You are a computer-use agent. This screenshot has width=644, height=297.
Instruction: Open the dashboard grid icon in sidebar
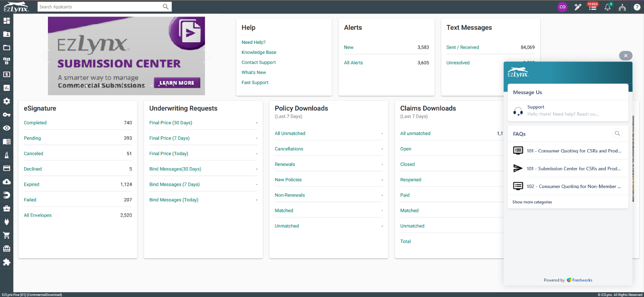click(x=6, y=20)
